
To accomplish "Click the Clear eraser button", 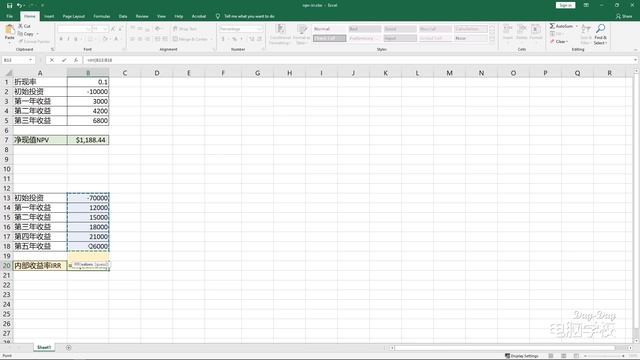I will (x=558, y=42).
